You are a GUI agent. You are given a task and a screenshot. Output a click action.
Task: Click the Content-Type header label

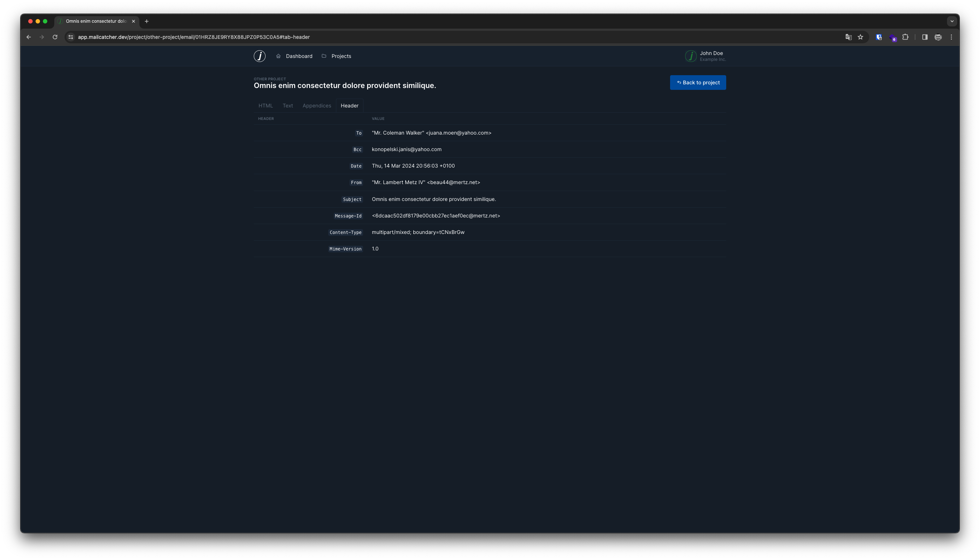(345, 233)
